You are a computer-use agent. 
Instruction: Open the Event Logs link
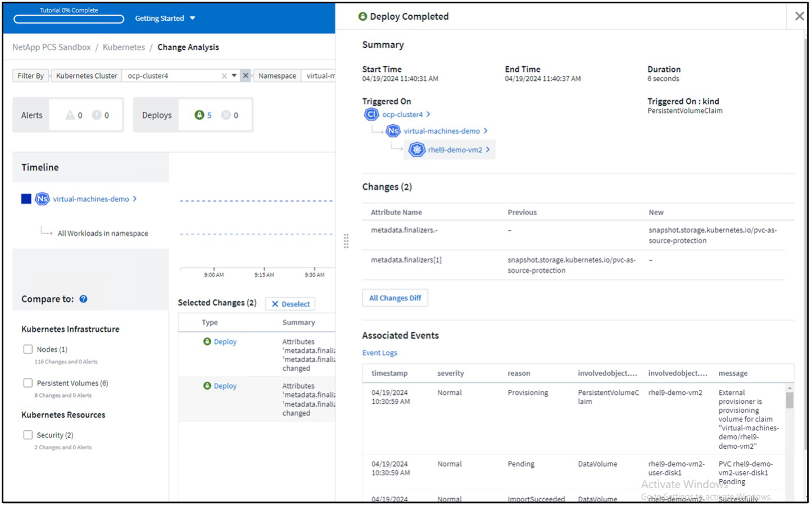379,353
